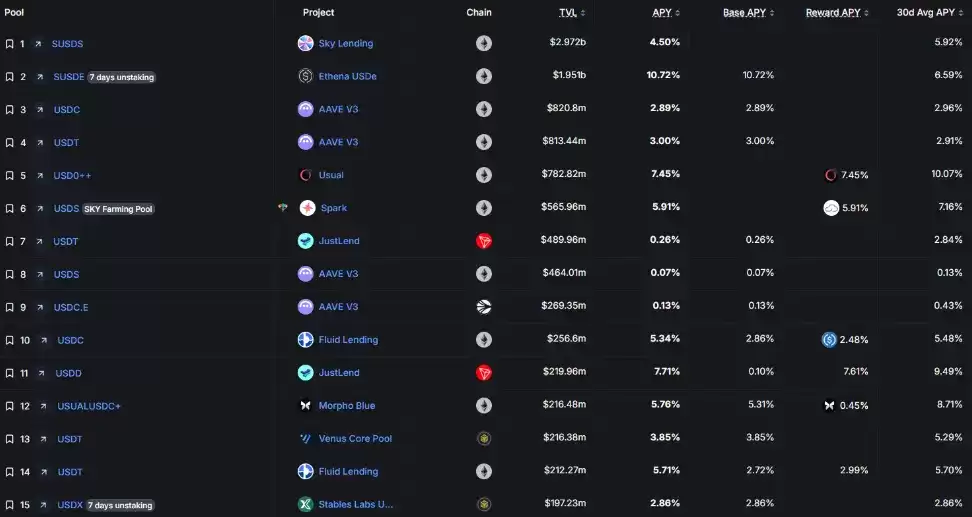Click the Sky Lending project logo

click(306, 43)
